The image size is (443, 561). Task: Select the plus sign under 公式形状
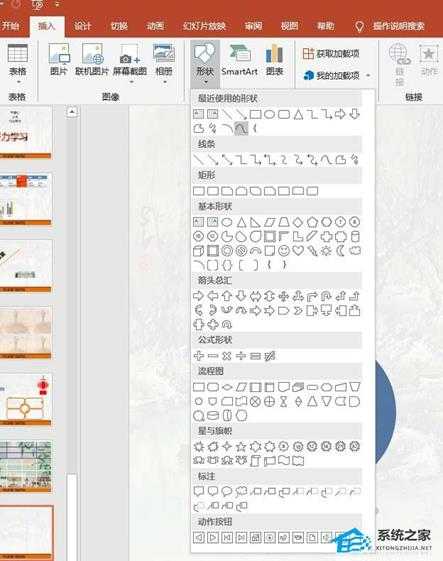198,356
